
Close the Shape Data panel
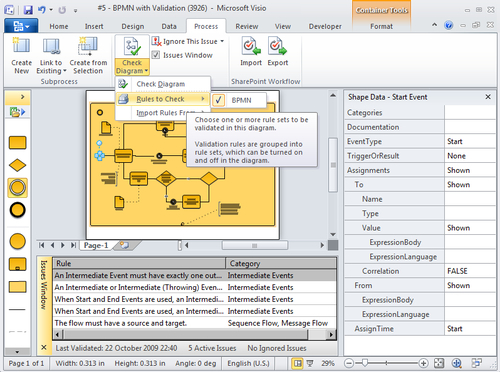[x=488, y=97]
